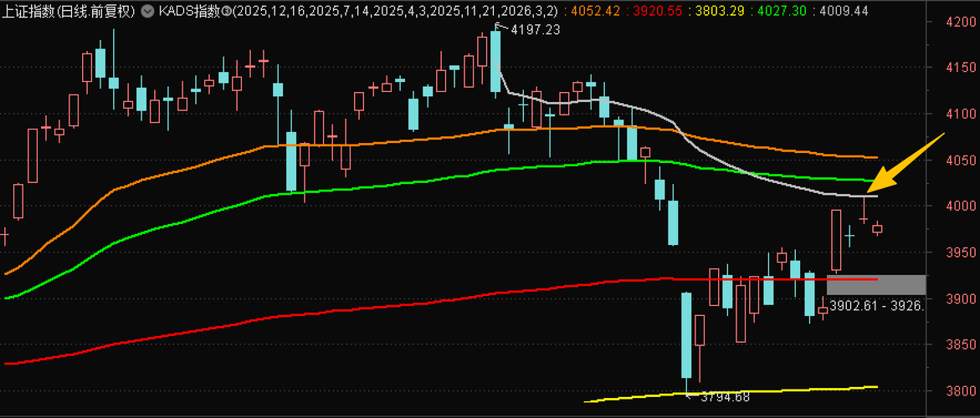Click the 3850 price axis label
The height and width of the screenshot is (418, 980).
(959, 344)
